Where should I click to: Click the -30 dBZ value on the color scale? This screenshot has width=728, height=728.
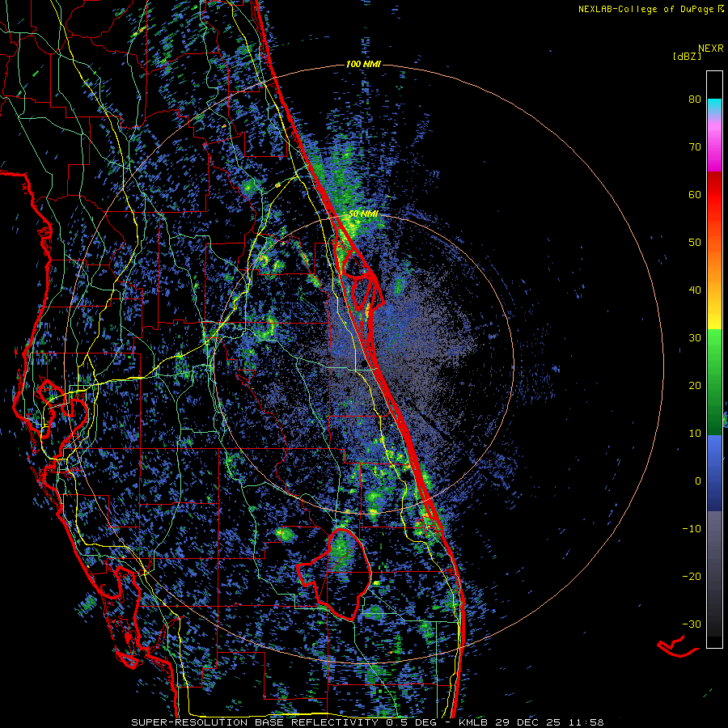pyautogui.click(x=692, y=624)
